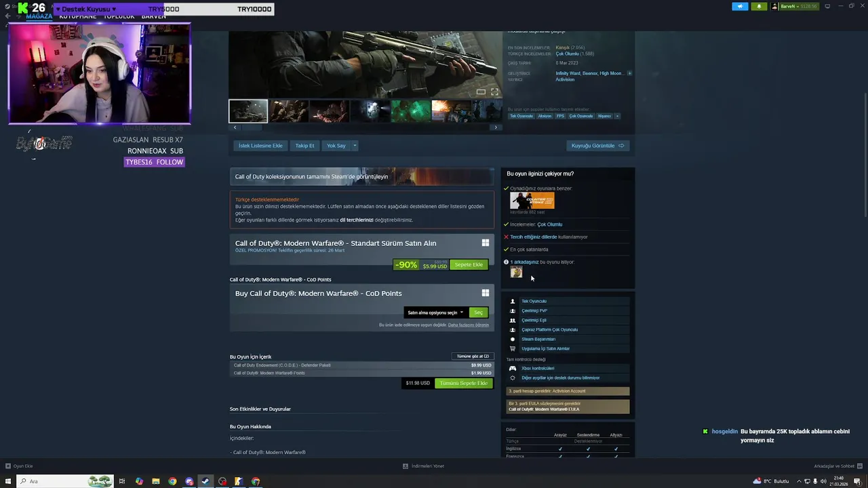Click the Windows taskbar search box
868x488 pixels.
click(65, 481)
